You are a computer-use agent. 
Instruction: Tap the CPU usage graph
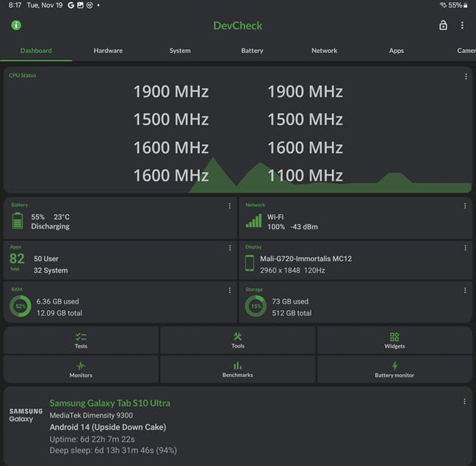click(x=330, y=175)
